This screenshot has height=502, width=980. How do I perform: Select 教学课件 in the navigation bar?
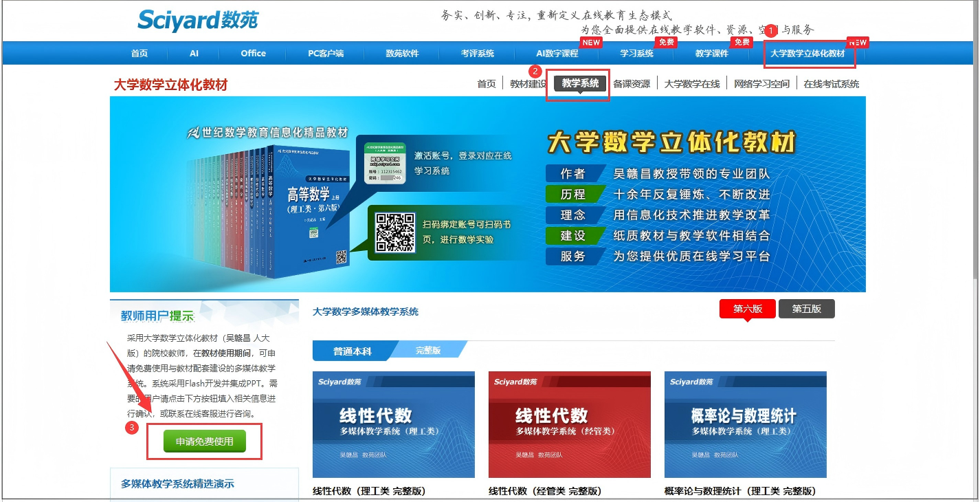(712, 54)
